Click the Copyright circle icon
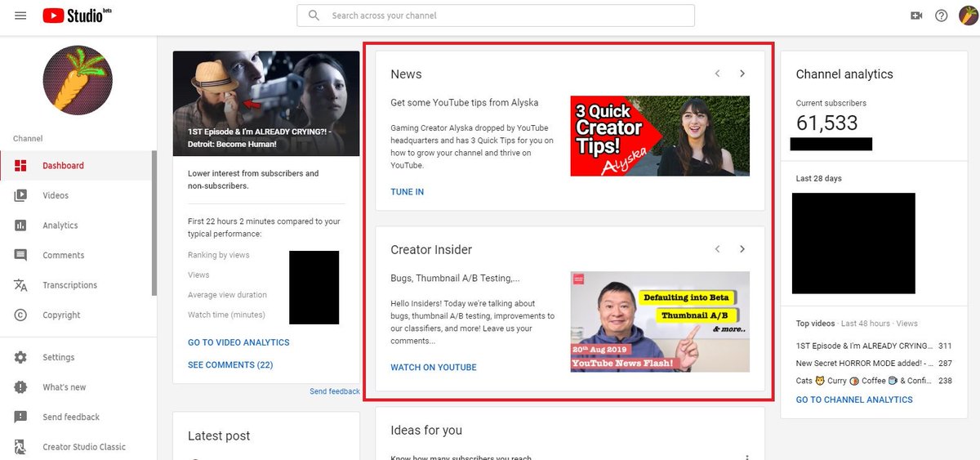This screenshot has width=980, height=460. pos(21,315)
